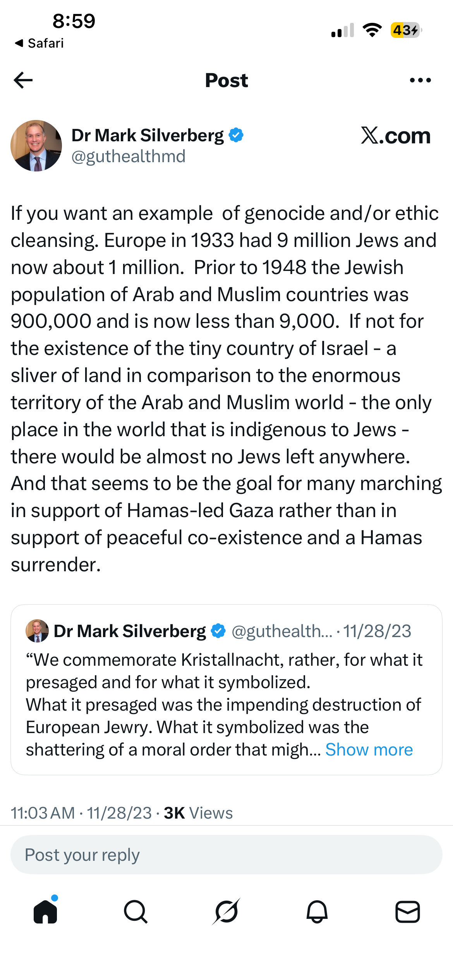Tap the @guthealthmd handle

129,156
